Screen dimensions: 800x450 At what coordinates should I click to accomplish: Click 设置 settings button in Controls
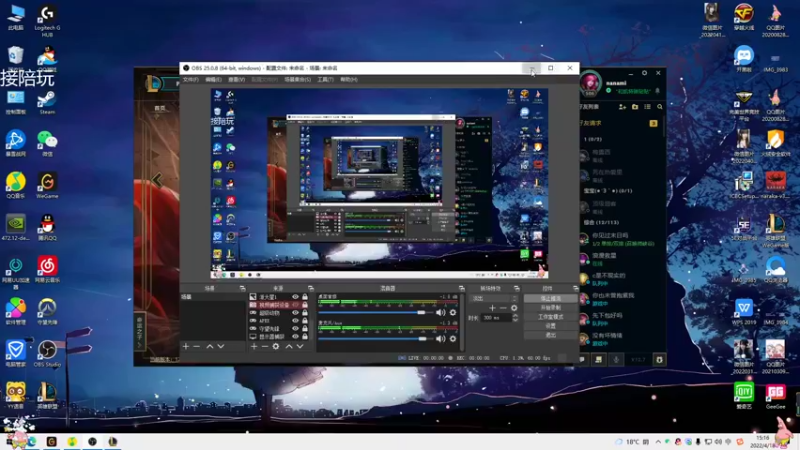pos(551,326)
